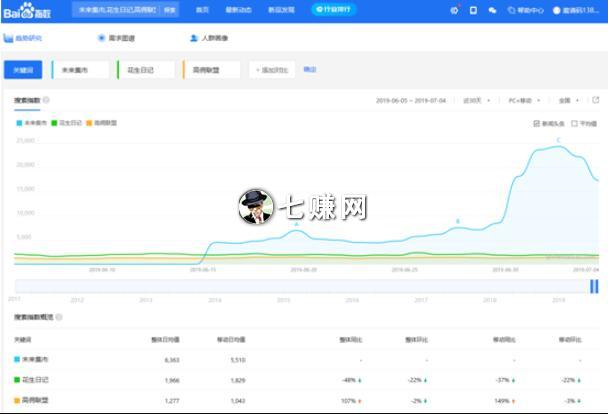Viewport: 608px width, 414px height.
Task: Go to 首页 in the top navigation
Action: coord(202,10)
